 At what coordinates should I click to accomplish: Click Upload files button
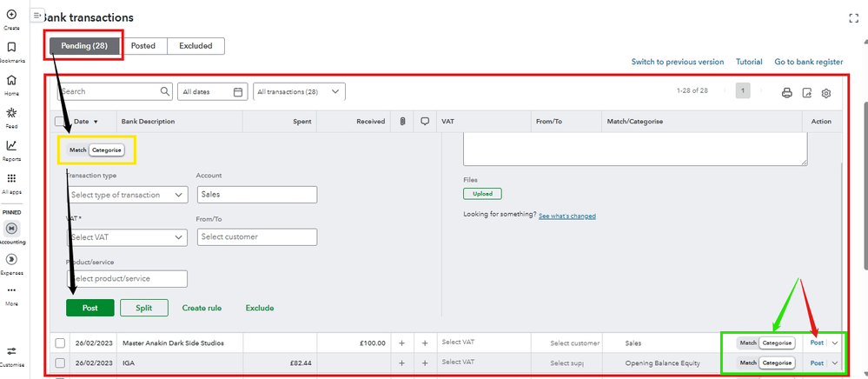click(x=482, y=194)
